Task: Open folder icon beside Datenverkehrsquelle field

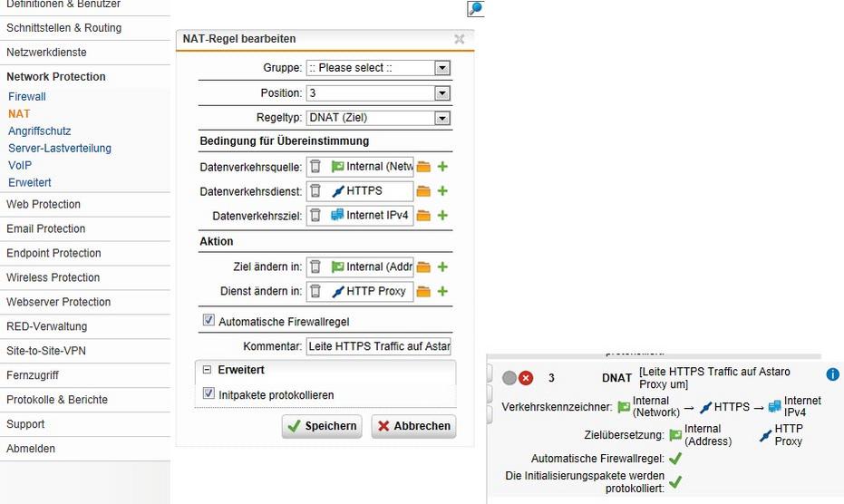Action: pos(423,167)
